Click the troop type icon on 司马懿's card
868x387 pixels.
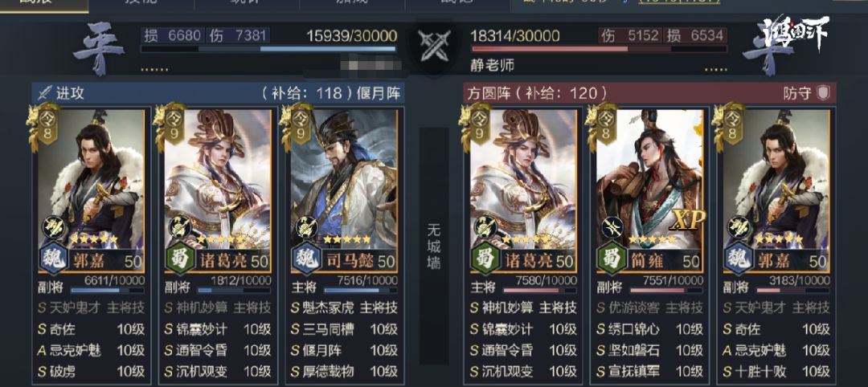point(305,226)
